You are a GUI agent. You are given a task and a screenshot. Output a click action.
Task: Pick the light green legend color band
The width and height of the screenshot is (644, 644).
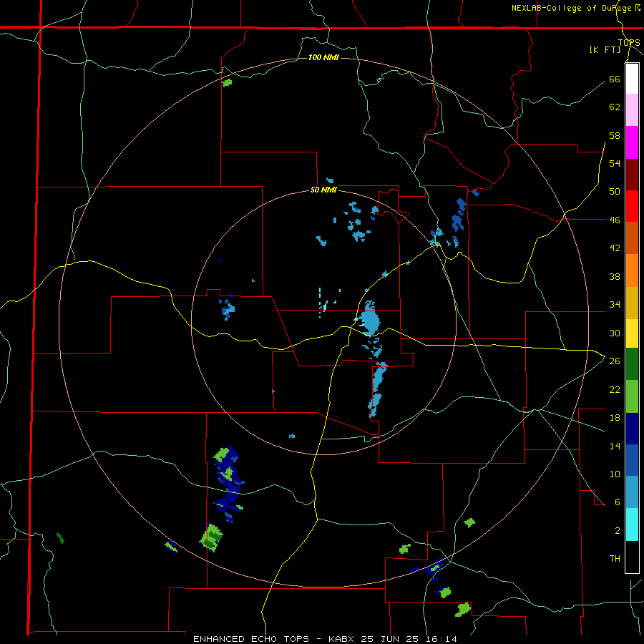632,396
